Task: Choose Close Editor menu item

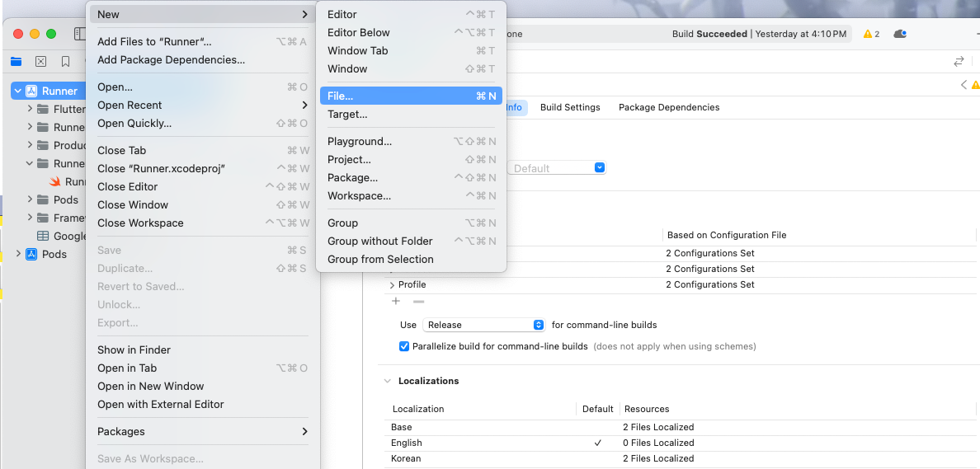Action: click(202, 187)
